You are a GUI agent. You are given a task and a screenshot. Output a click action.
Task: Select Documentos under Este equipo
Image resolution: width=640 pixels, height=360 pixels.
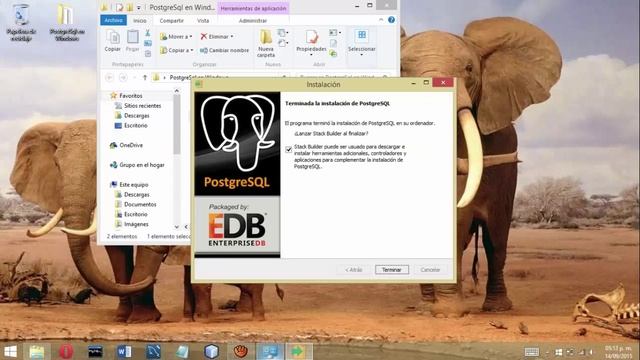click(140, 204)
